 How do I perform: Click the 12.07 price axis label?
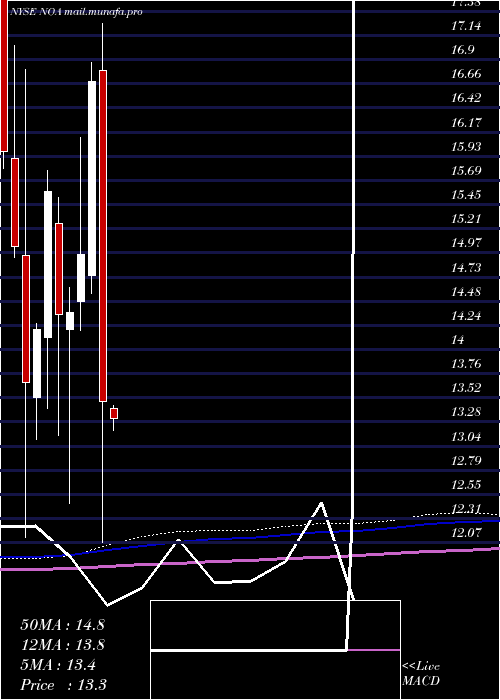click(466, 532)
